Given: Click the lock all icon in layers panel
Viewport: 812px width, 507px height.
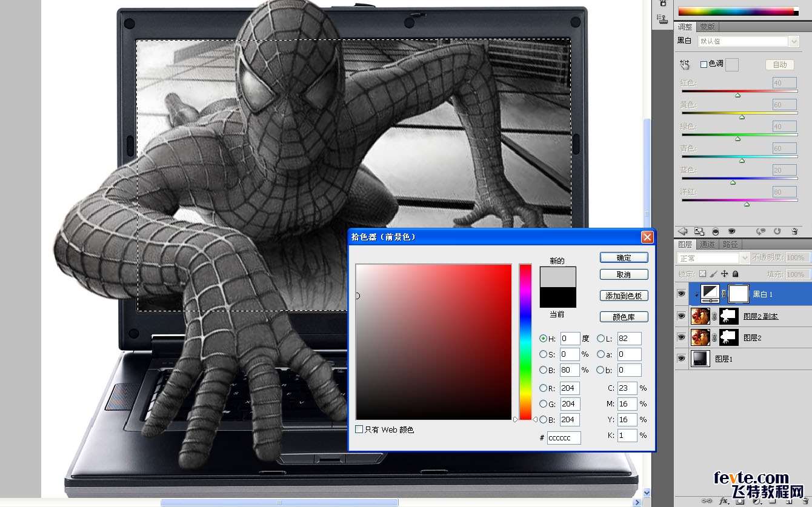Looking at the screenshot, I should pyautogui.click(x=735, y=274).
